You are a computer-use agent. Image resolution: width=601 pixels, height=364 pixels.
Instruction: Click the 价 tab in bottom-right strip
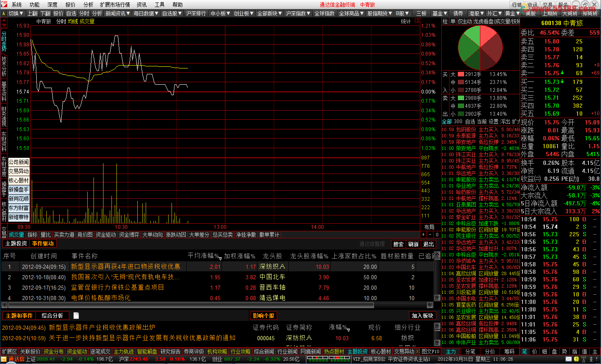coord(535,352)
